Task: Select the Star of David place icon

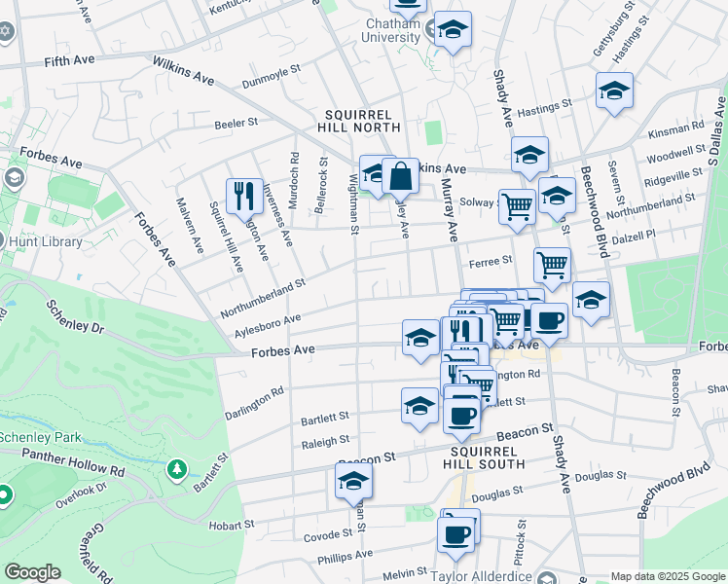Action: pos(6,31)
